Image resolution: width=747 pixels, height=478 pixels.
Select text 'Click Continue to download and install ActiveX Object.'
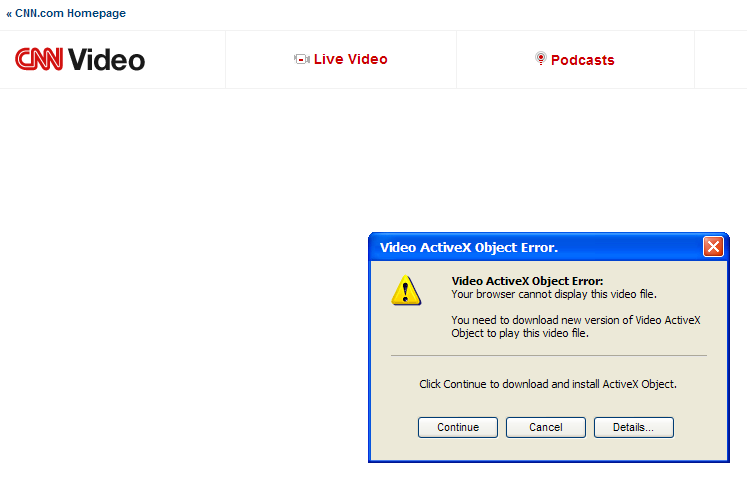[x=548, y=384]
